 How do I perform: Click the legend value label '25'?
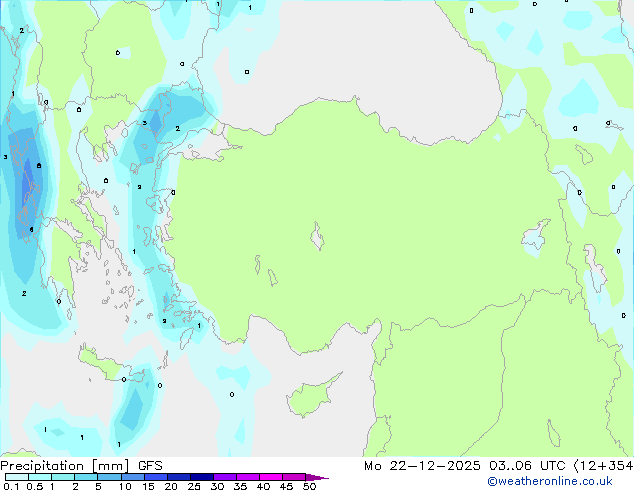click(x=194, y=486)
